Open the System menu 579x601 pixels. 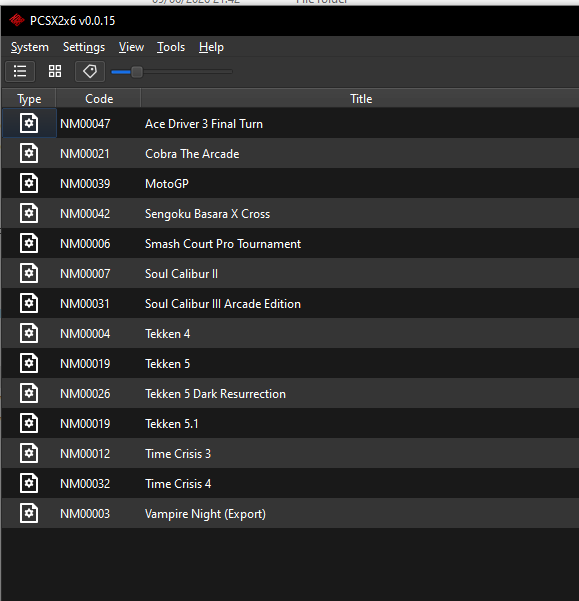[x=30, y=47]
